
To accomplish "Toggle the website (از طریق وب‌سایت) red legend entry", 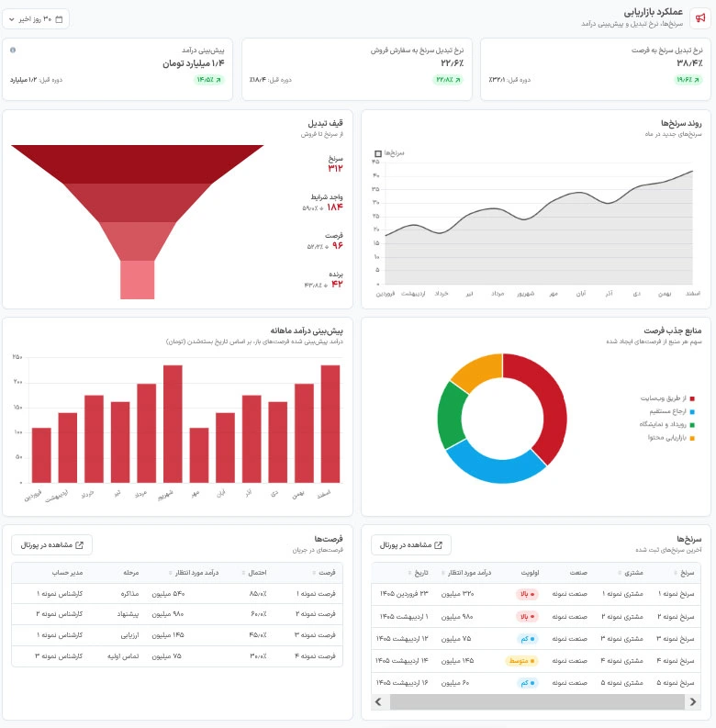I will click(667, 398).
